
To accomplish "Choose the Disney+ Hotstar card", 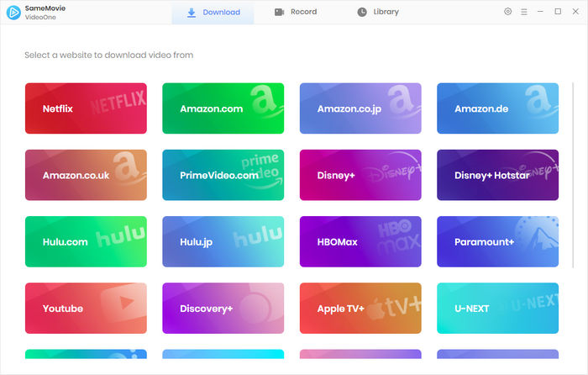I will point(497,175).
